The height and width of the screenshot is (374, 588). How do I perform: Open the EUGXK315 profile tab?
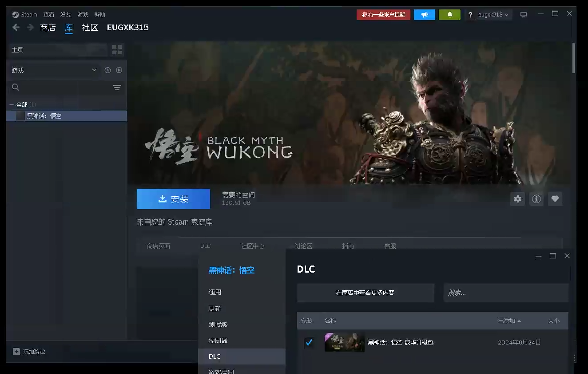127,27
